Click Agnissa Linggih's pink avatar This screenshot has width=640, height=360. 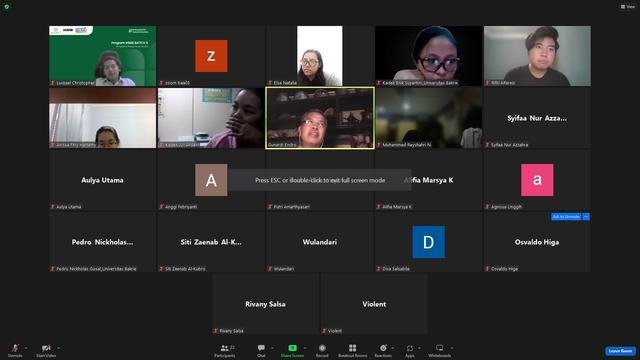[537, 180]
